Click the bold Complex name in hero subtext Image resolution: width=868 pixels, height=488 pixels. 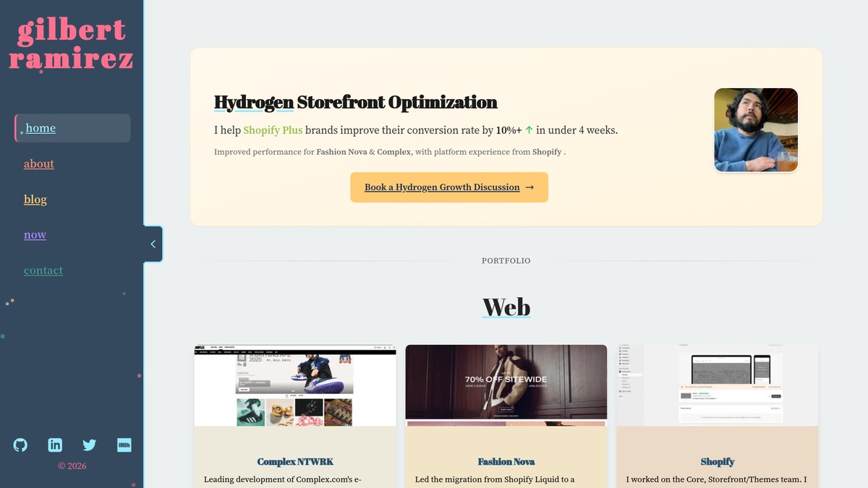tap(393, 152)
